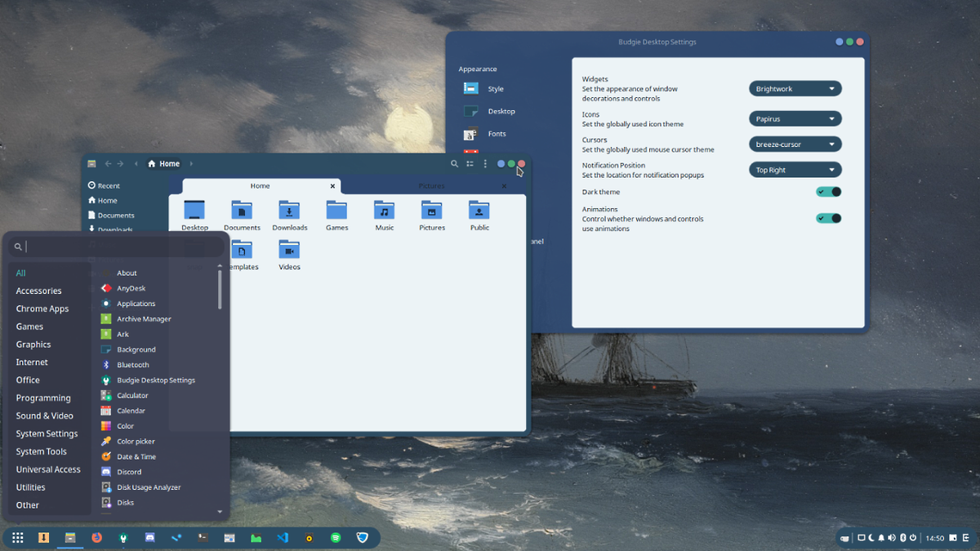This screenshot has height=551, width=980.
Task: Open the three-dot menu in file manager
Action: click(485, 164)
